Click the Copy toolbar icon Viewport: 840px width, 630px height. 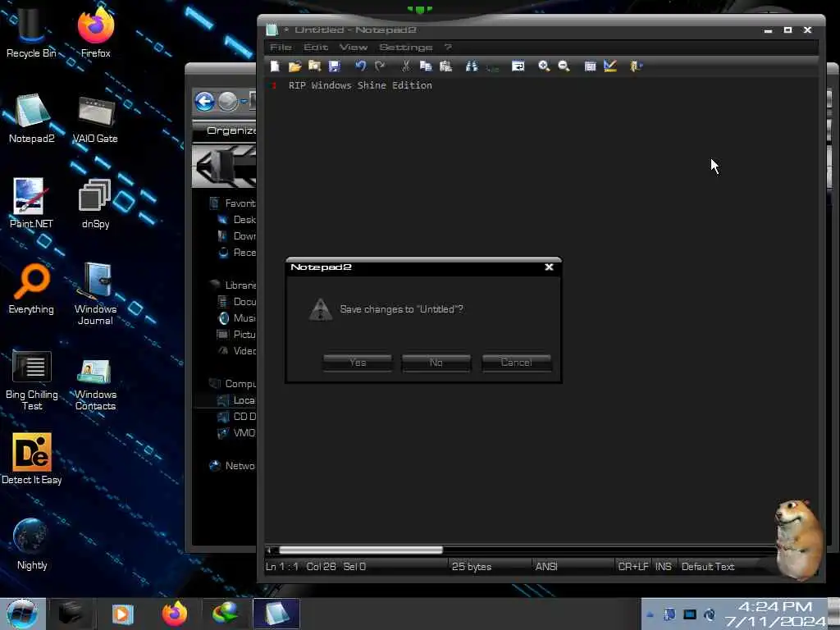tap(426, 66)
